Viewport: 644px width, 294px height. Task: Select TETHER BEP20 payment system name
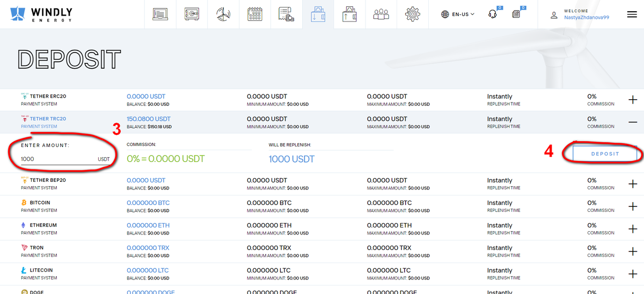[x=48, y=181]
